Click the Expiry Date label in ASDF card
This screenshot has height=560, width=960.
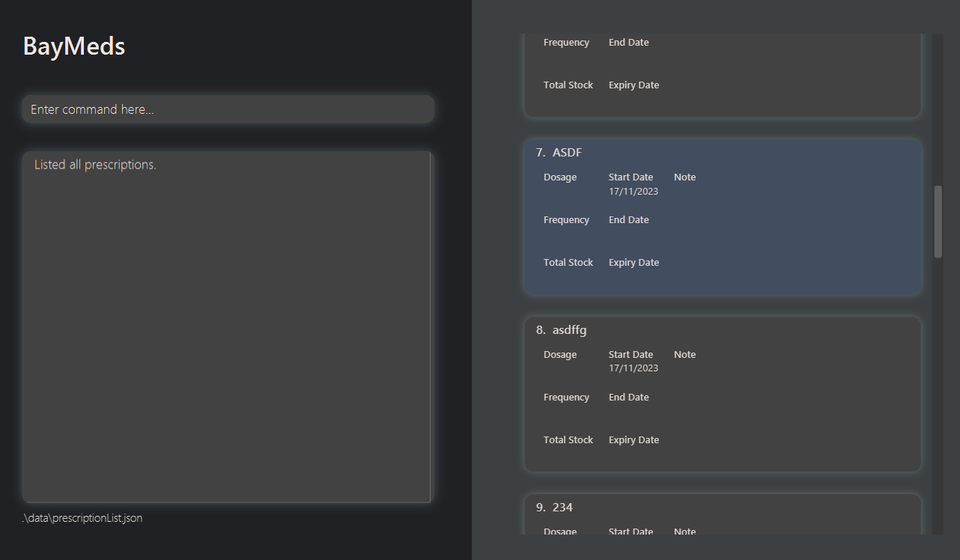[634, 263]
